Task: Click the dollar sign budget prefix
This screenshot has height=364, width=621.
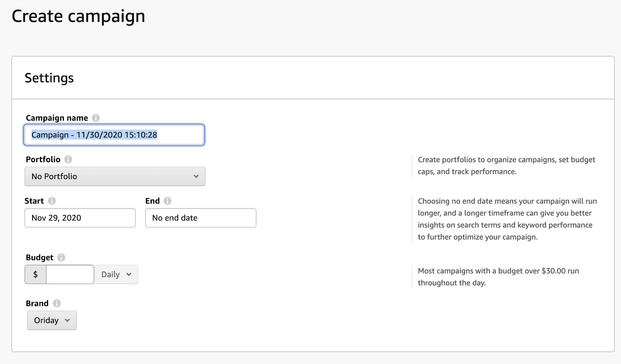Action: click(x=36, y=275)
